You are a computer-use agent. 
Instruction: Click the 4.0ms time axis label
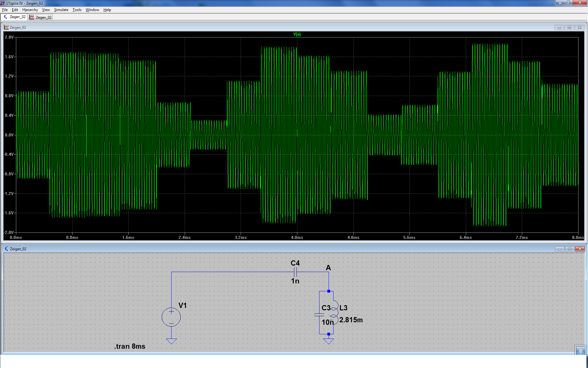pos(297,237)
